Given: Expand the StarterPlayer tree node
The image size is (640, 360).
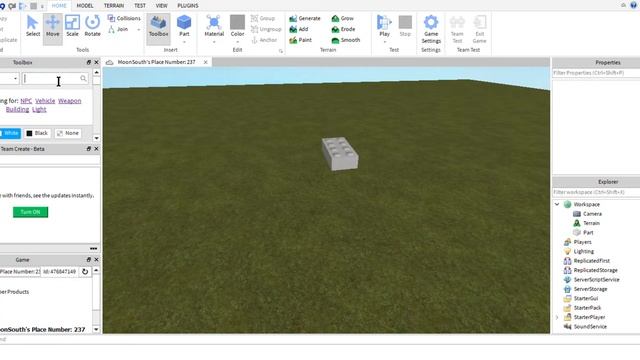Looking at the screenshot, I should click(x=557, y=317).
